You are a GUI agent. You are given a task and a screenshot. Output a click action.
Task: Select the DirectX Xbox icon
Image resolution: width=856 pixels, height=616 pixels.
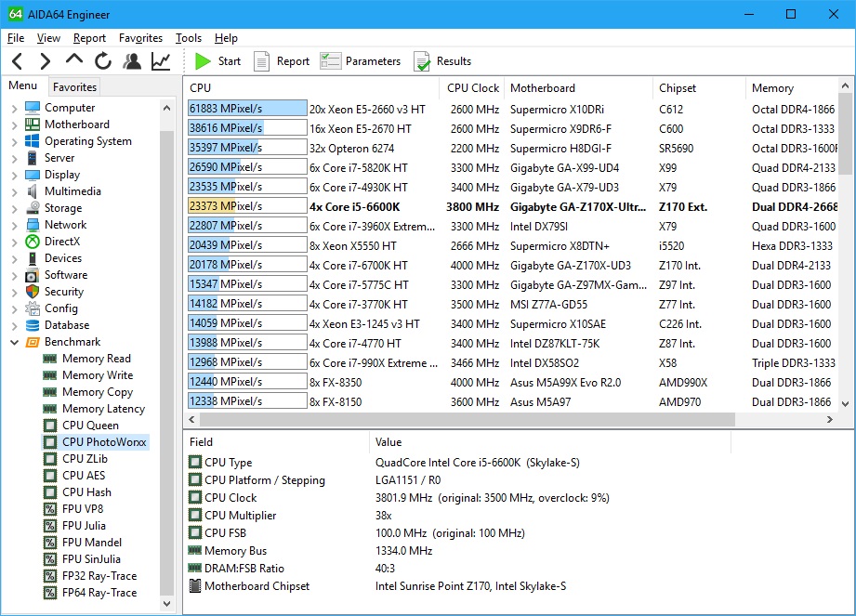33,242
